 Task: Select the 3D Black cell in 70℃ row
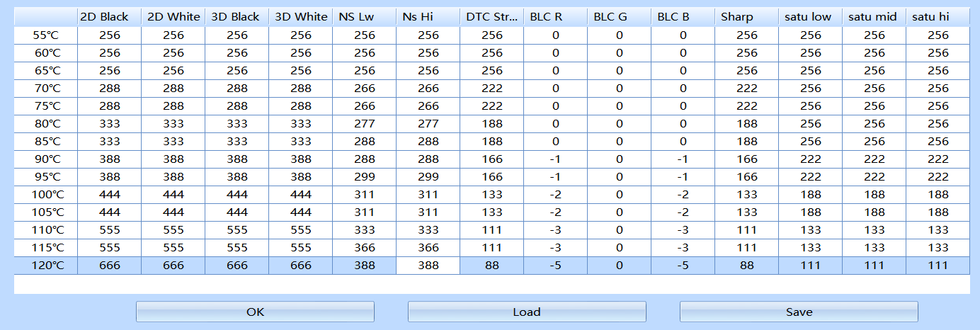pyautogui.click(x=237, y=89)
